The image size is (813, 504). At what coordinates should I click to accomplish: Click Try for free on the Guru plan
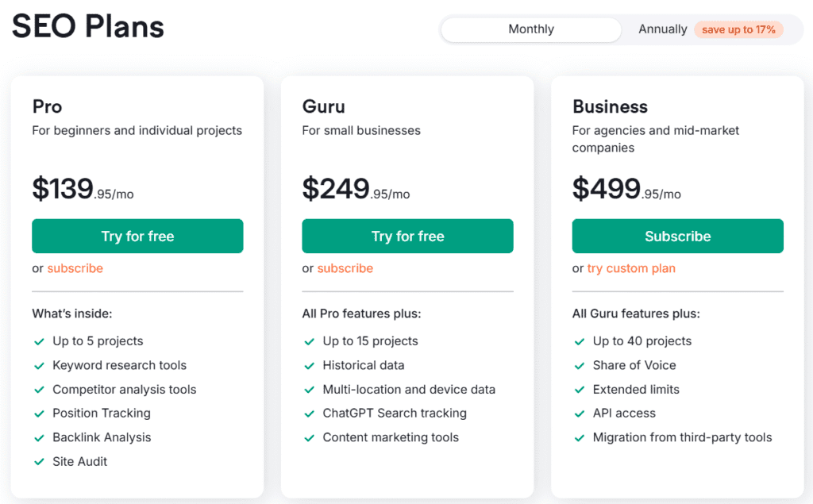(x=407, y=236)
